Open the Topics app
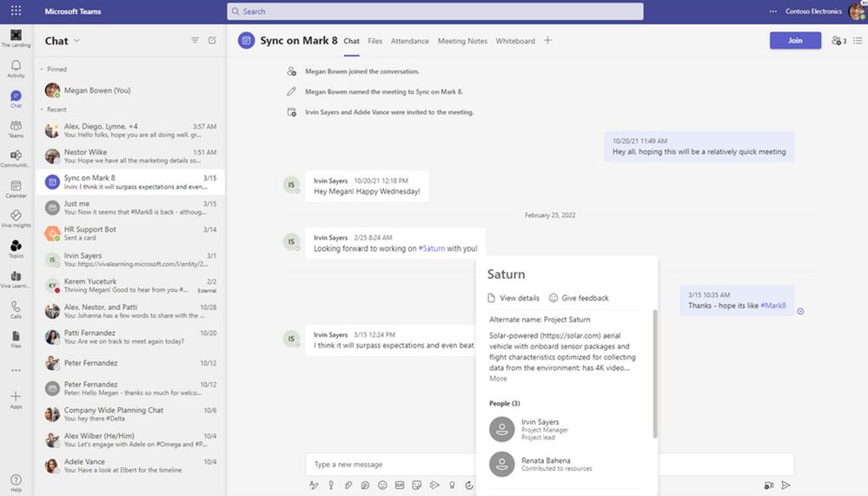 point(16,248)
